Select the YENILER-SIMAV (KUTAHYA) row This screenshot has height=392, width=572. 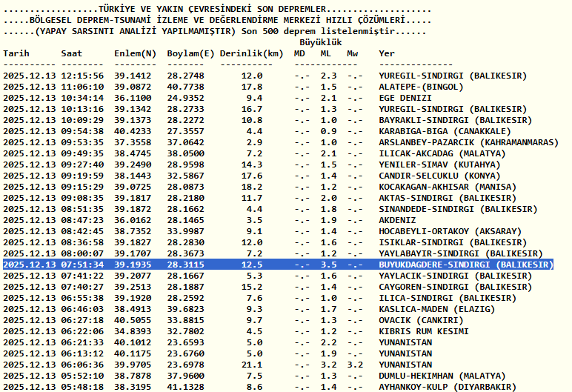point(252,165)
